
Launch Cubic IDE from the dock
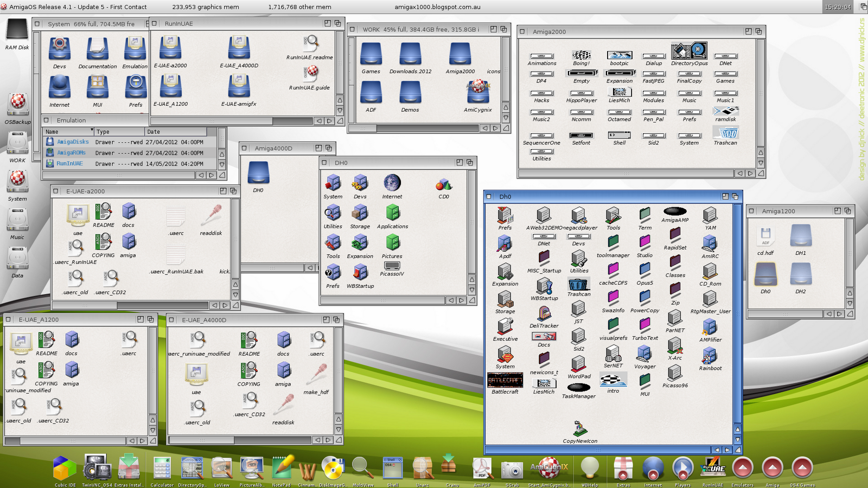(x=65, y=468)
